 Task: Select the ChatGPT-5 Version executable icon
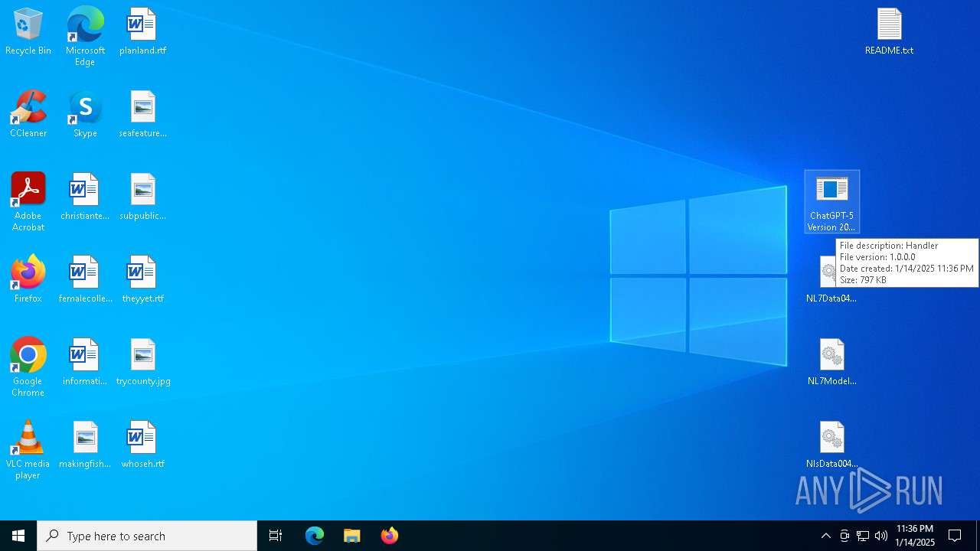[x=831, y=202]
